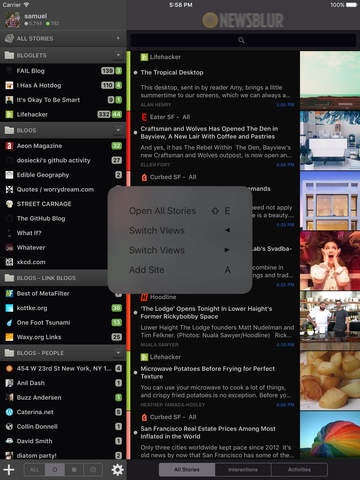This screenshot has width=360, height=480.
Task: Select the I Has A Hotdog feed icon
Action: point(9,85)
